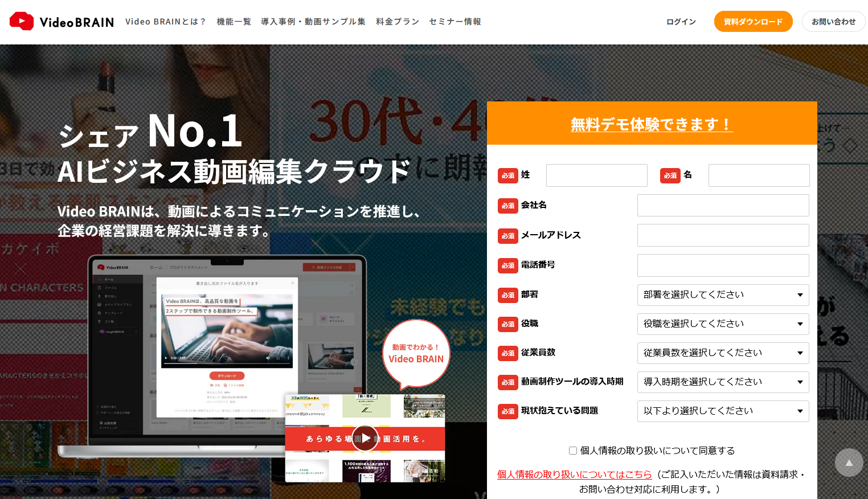This screenshot has height=499, width=868.
Task: Open the 機能一覧 menu item
Action: click(234, 22)
